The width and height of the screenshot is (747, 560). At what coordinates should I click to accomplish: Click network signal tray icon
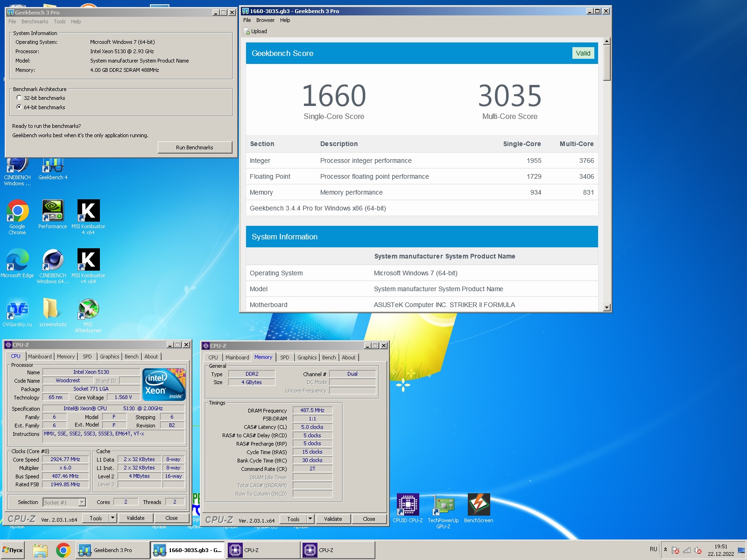687,550
